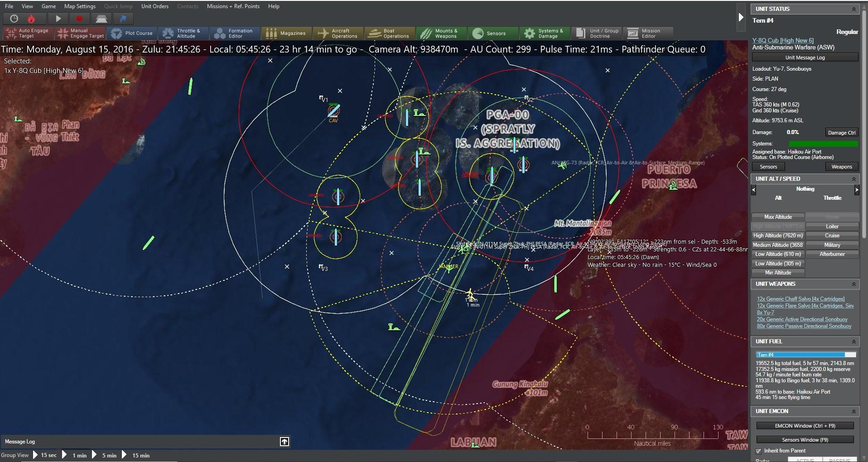Enable the Inherit from Parent checkbox
This screenshot has width=868, height=462.
click(x=759, y=451)
